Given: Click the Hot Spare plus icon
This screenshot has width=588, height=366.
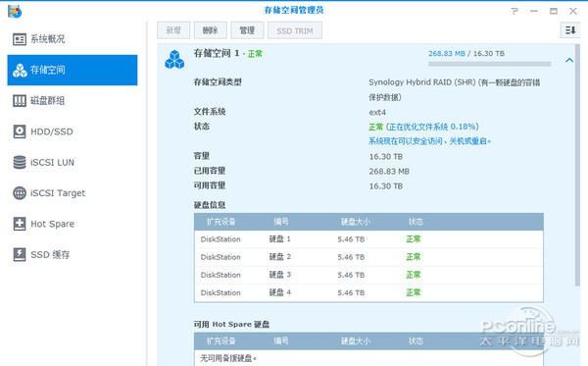Looking at the screenshot, I should point(20,224).
